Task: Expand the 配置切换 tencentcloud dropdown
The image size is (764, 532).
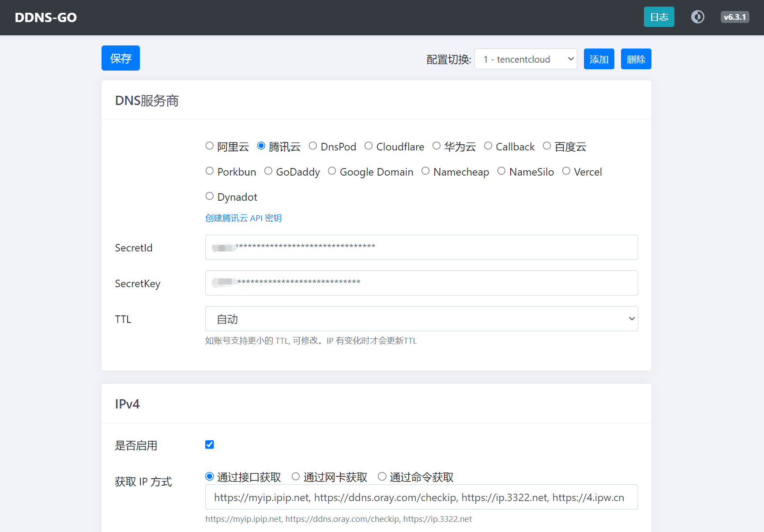Action: coord(525,59)
